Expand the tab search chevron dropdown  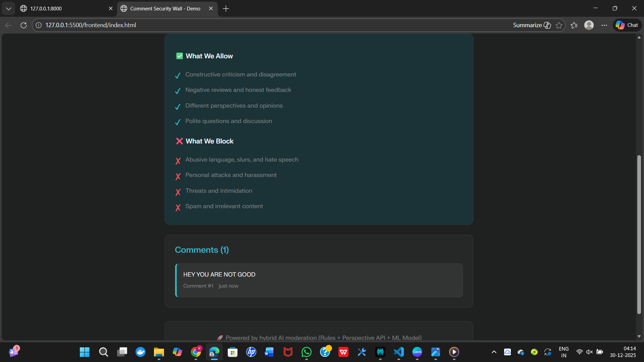[8, 8]
